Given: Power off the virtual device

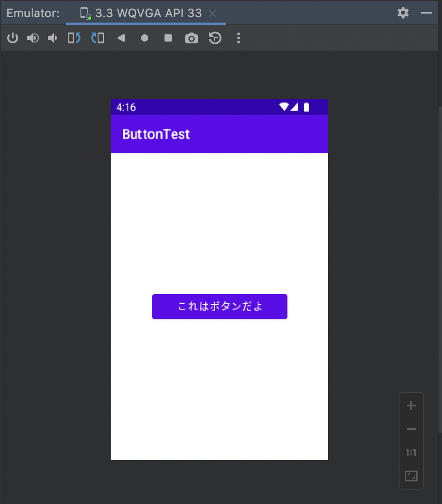Looking at the screenshot, I should 13,38.
